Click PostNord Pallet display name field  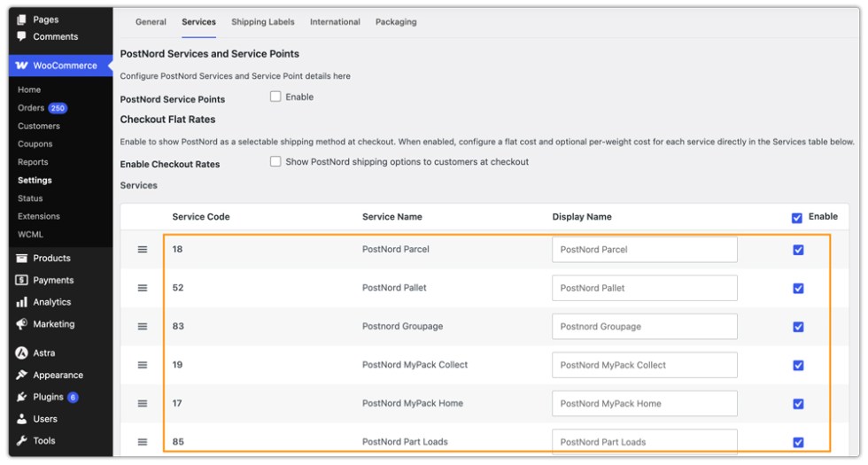click(645, 288)
